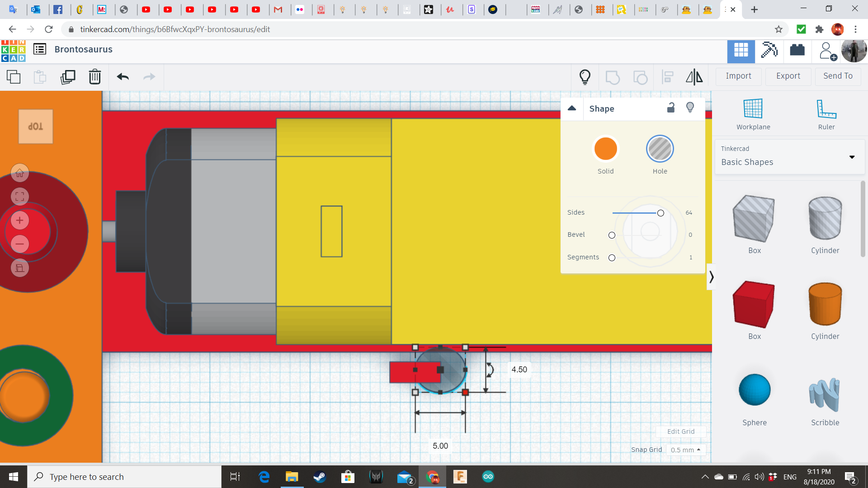Click the Mirror tool icon
The width and height of the screenshot is (868, 488).
694,77
